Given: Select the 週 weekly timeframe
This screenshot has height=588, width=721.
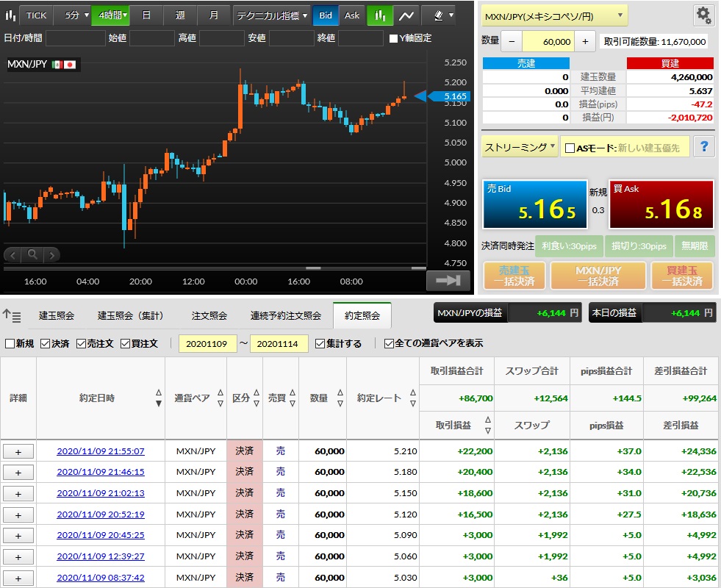Looking at the screenshot, I should point(180,15).
